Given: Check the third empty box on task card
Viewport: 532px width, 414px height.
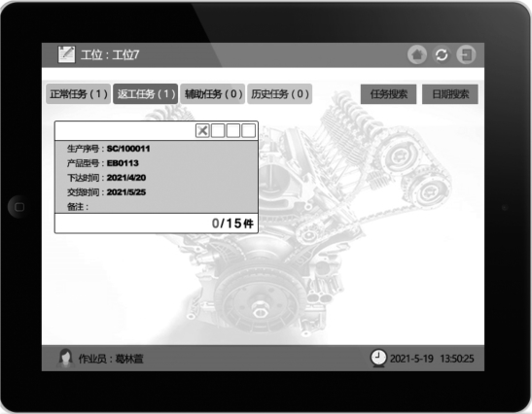Looking at the screenshot, I should (x=233, y=130).
